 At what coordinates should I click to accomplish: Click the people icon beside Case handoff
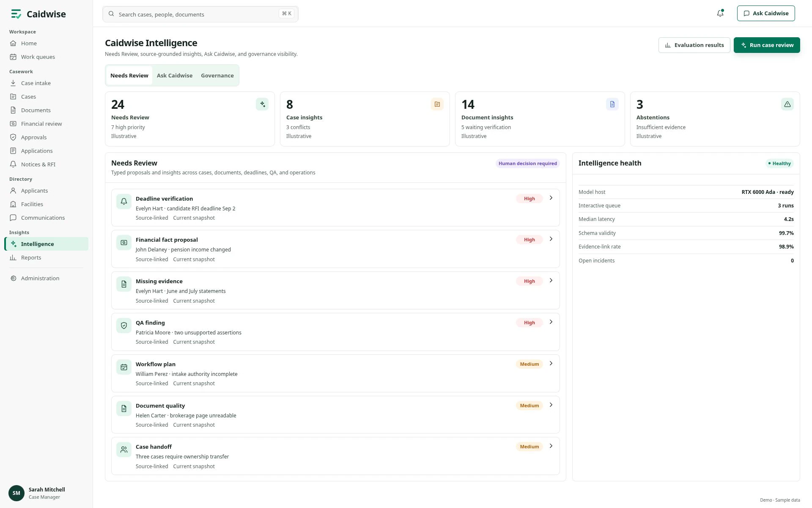[124, 450]
